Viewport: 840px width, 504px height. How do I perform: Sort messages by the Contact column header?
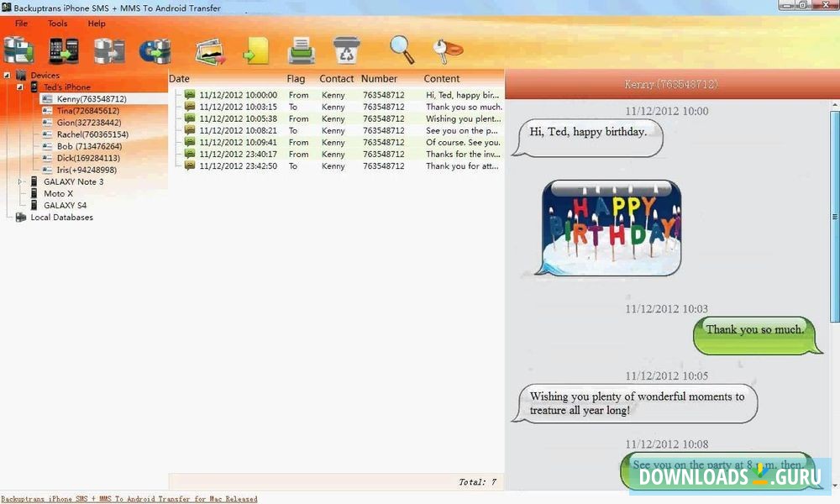click(x=337, y=79)
